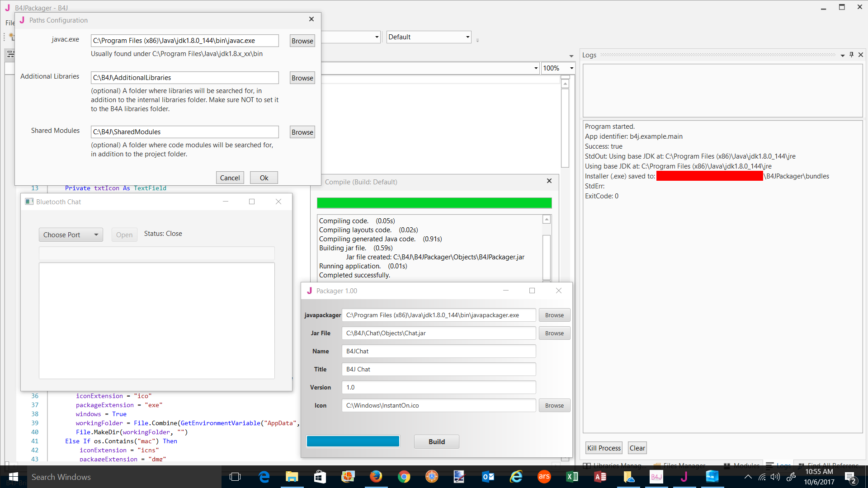Click the Build button in Packager
Screen dimensions: 868x488
(436, 441)
